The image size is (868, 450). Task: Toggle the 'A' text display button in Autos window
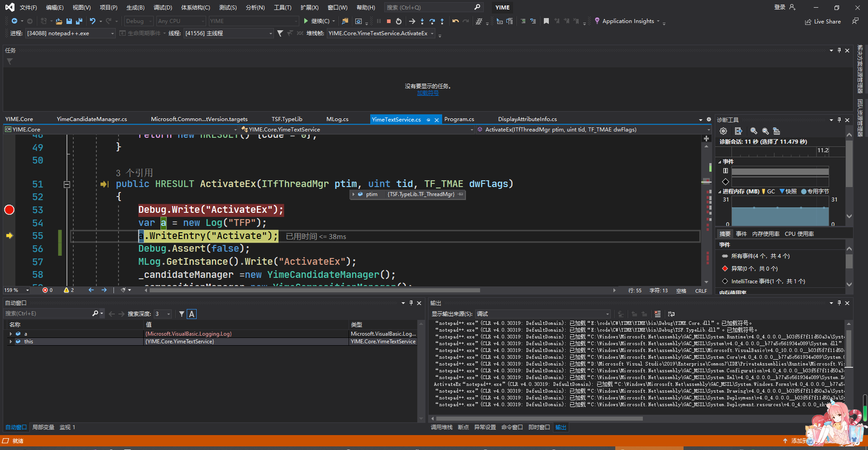(x=192, y=314)
